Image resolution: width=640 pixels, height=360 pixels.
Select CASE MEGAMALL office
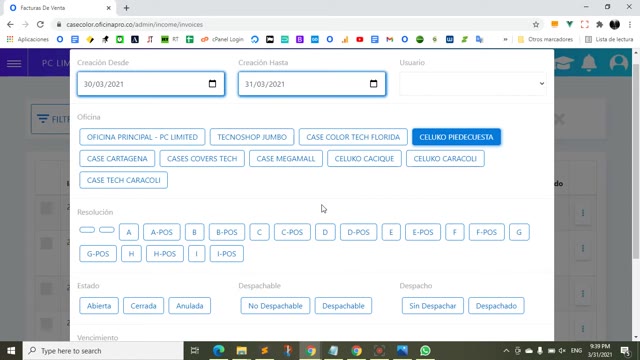point(286,159)
